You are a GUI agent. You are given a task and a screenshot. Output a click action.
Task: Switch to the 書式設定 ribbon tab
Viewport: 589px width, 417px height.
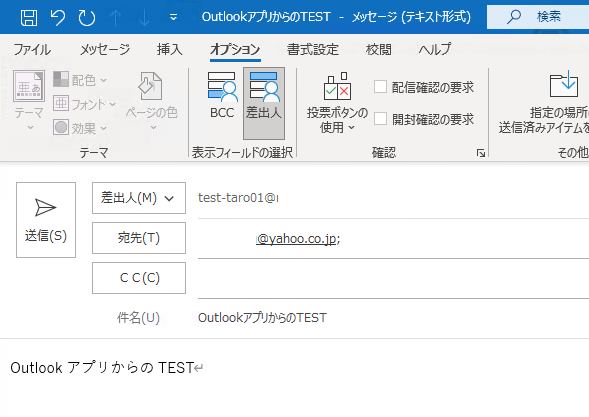click(x=313, y=49)
